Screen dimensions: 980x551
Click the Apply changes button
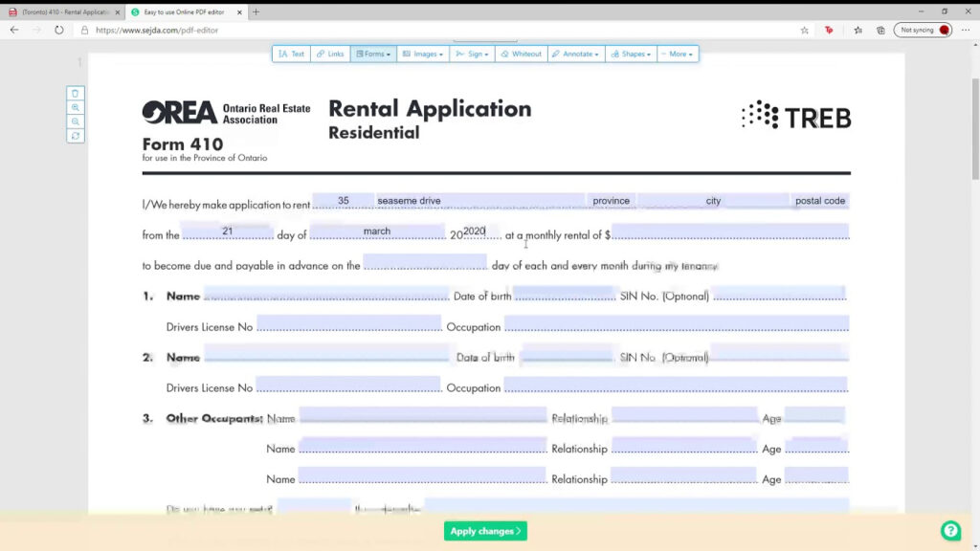[x=485, y=531]
